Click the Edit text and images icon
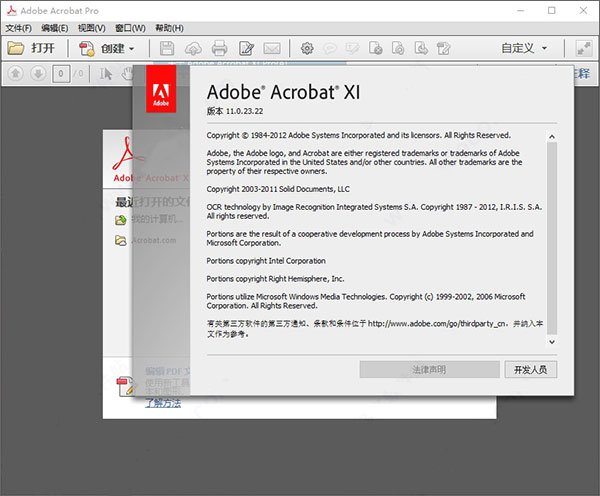 coord(246,48)
